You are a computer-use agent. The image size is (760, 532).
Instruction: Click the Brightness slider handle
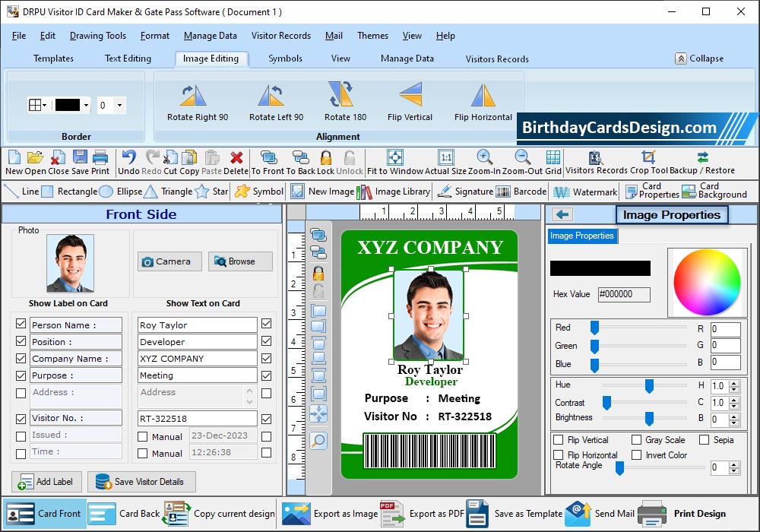click(x=649, y=418)
